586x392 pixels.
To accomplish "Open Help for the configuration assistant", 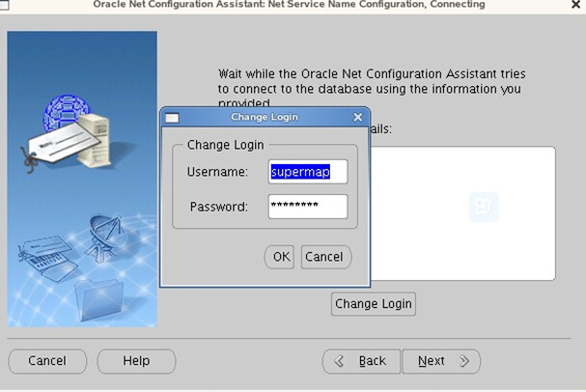I will (x=136, y=361).
